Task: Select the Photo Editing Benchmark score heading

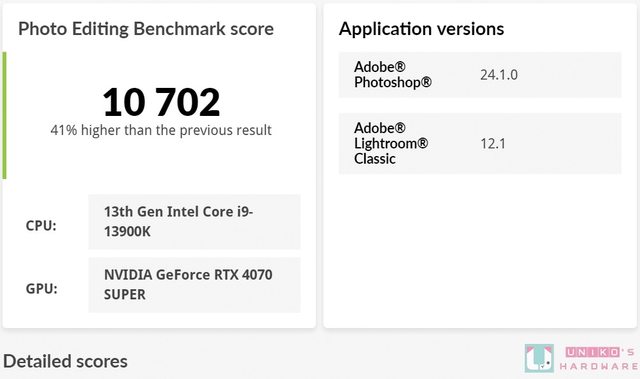Action: (x=146, y=29)
